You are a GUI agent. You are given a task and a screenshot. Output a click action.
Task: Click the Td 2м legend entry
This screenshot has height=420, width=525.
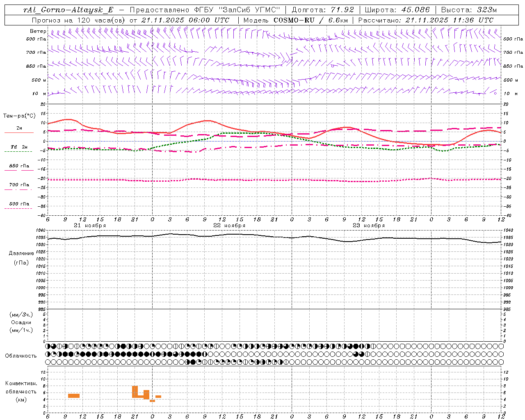pos(19,148)
